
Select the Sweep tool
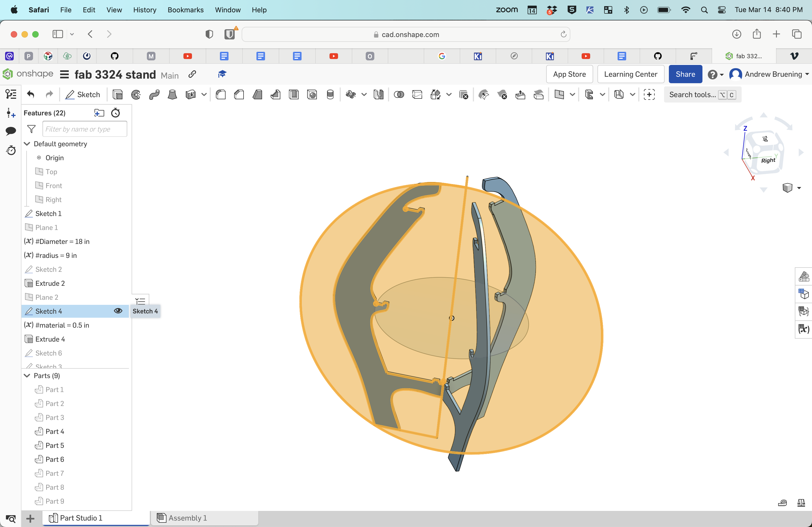[154, 94]
